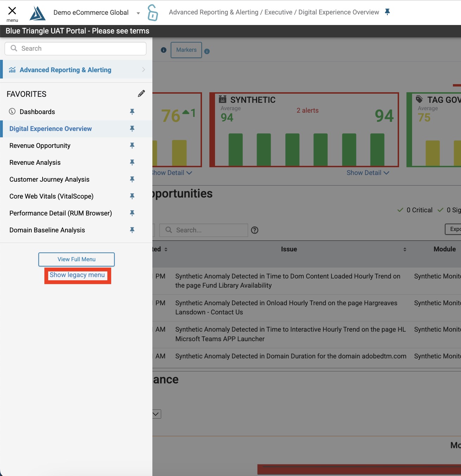Open Hargreaves Lansdown Contact Us anomaly row

pyautogui.click(x=286, y=308)
